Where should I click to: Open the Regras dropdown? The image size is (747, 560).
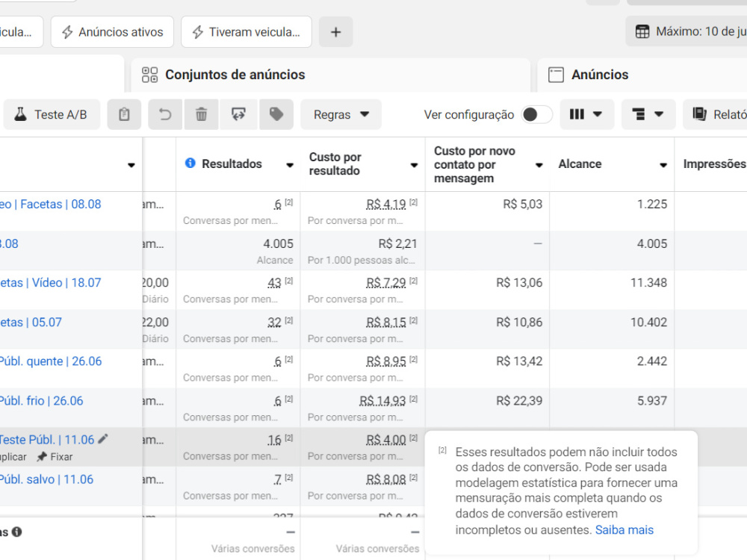click(x=341, y=114)
